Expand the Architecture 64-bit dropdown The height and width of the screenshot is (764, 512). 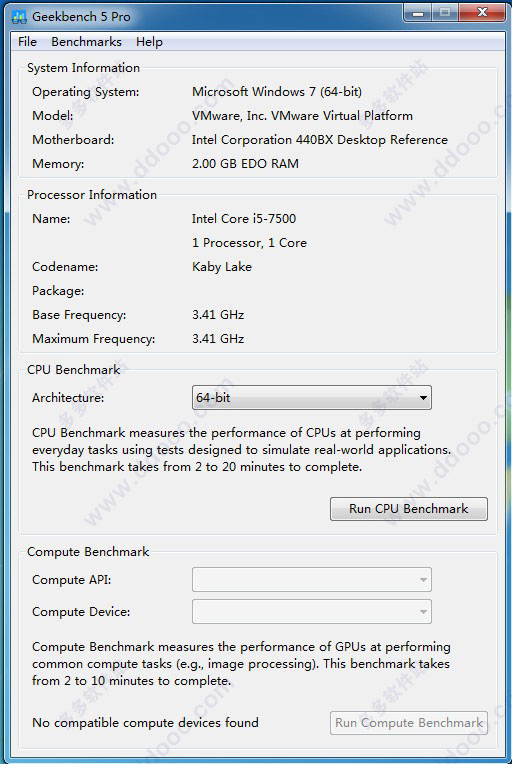[x=312, y=398]
